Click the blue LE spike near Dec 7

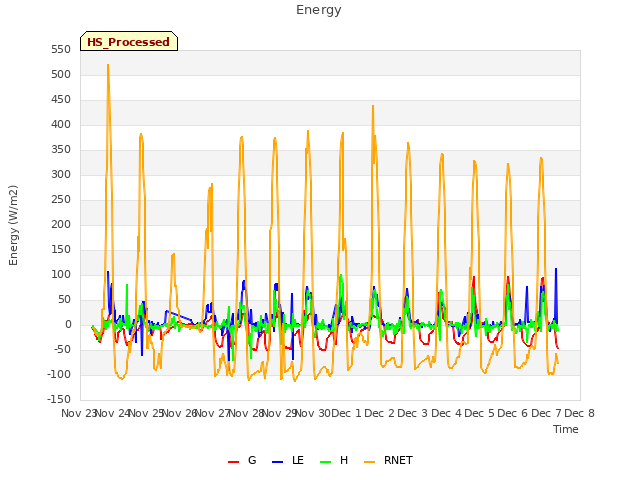pyautogui.click(x=556, y=270)
